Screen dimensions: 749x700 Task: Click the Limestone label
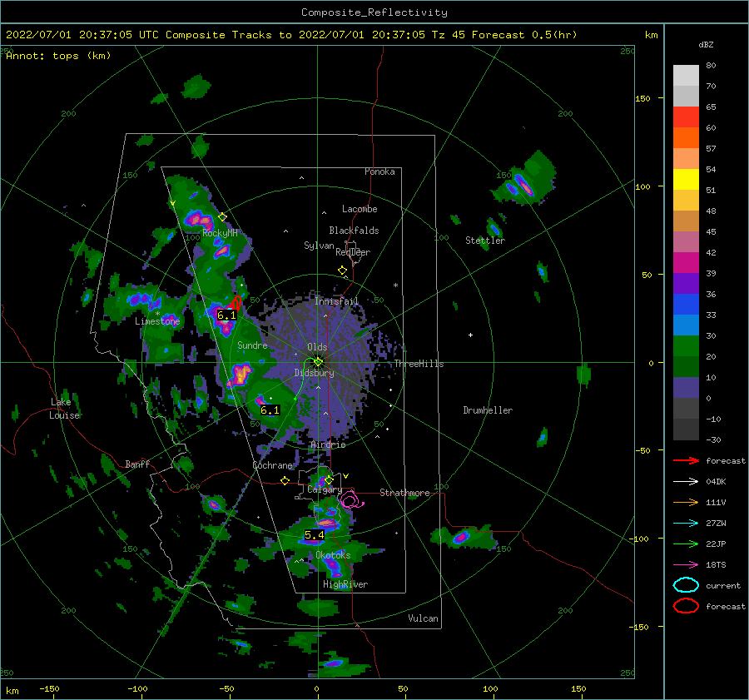(x=157, y=321)
